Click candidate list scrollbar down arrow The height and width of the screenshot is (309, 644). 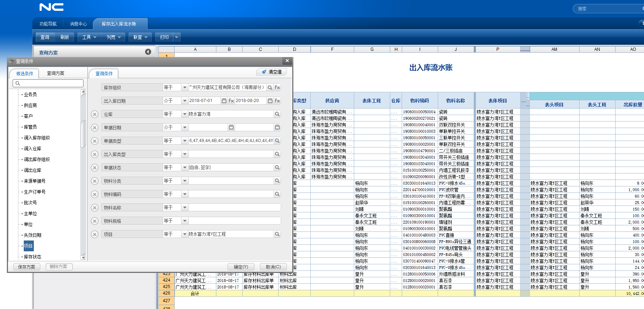click(x=83, y=257)
